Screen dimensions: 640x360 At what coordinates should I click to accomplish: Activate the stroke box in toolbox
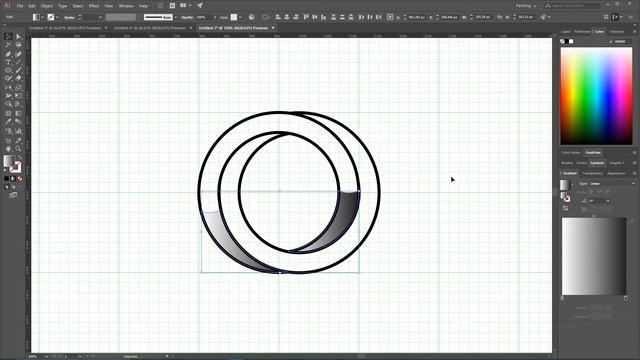tap(16, 167)
